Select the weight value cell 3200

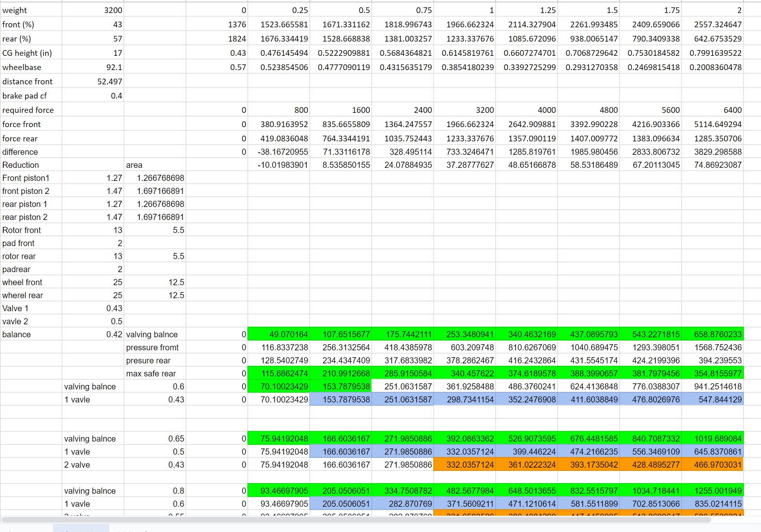tap(93, 10)
